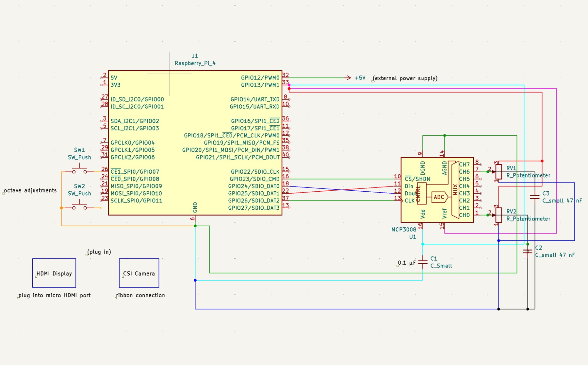Click the 'plug into micro HDMI port' note

(54, 295)
